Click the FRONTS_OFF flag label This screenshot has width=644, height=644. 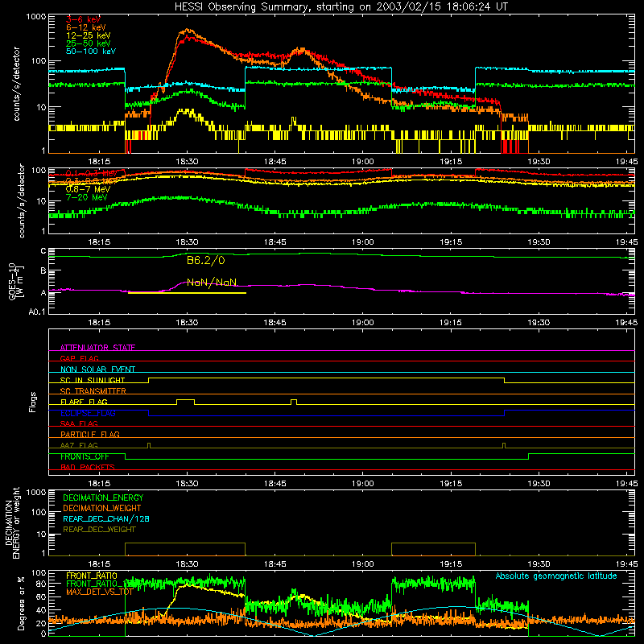(x=85, y=456)
